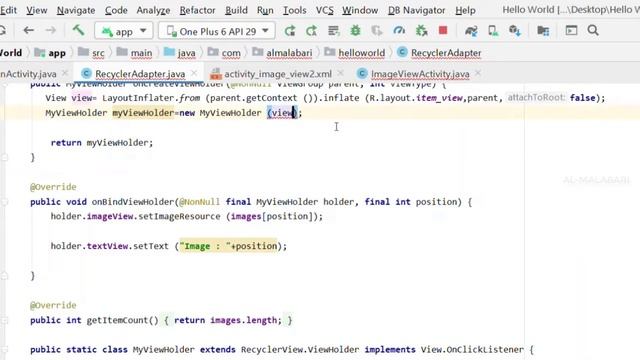Click fold end marker below return myViewHolder
This screenshot has width=640, height=360.
click(4, 158)
